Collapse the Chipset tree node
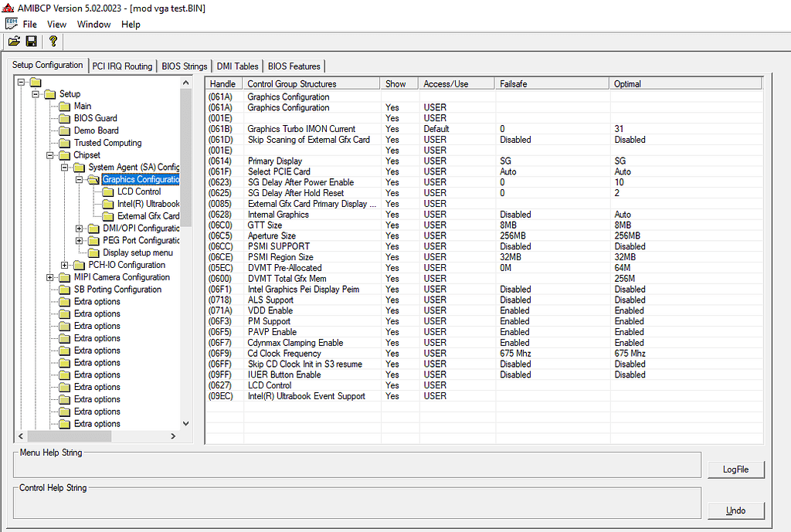The height and width of the screenshot is (532, 791). [48, 154]
